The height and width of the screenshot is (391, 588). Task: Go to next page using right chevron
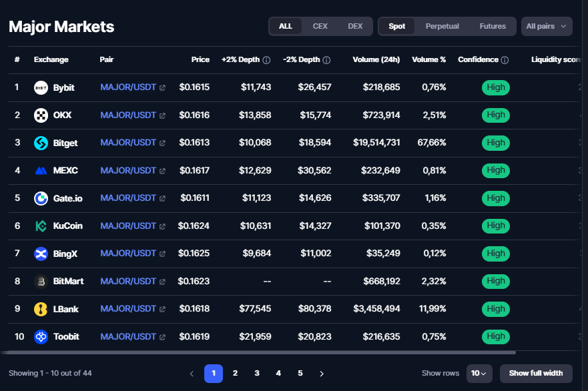322,374
